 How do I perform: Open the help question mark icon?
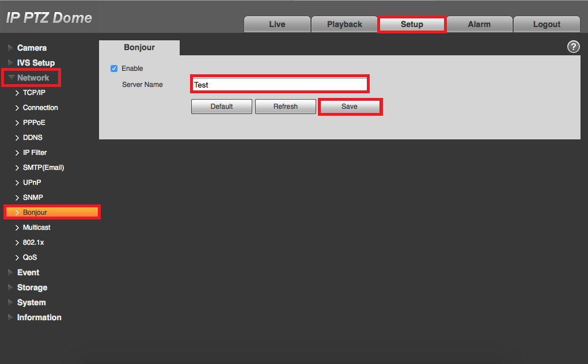pos(573,47)
